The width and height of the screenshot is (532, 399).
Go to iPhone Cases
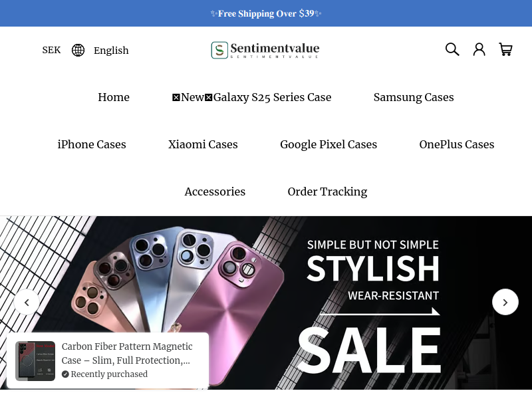[x=92, y=144]
